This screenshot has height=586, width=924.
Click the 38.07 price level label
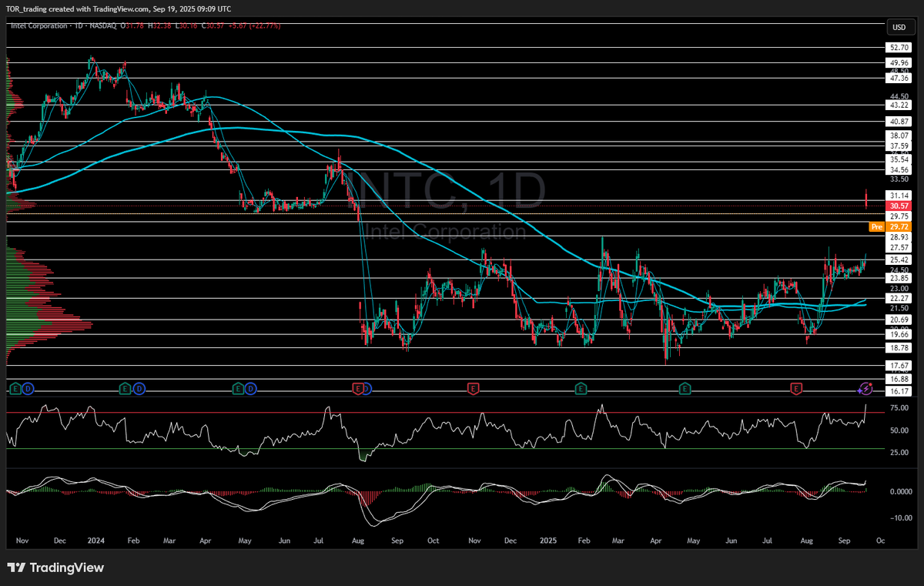899,135
